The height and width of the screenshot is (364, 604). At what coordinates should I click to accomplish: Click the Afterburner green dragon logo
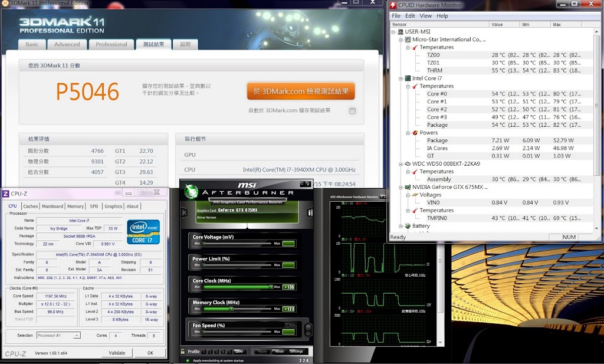pos(191,191)
